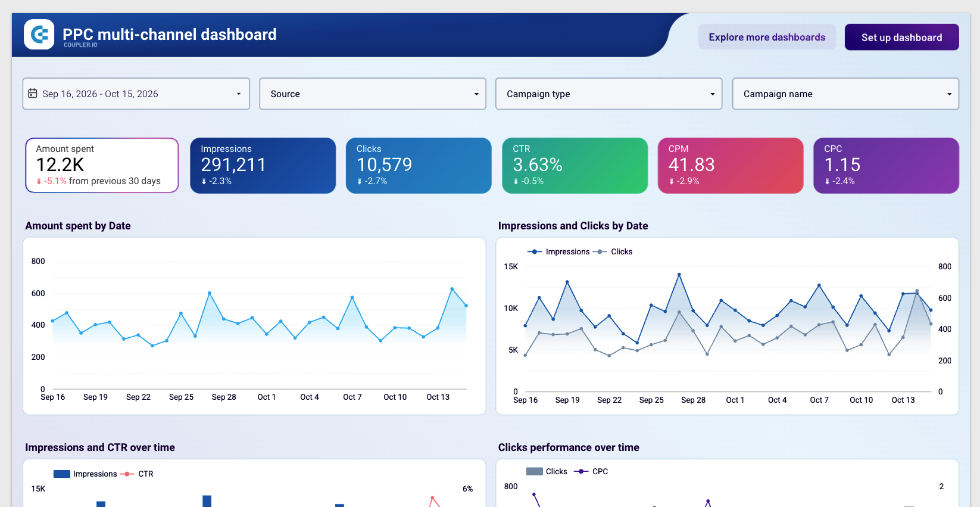Click 'from previous 30 days' text

[115, 181]
